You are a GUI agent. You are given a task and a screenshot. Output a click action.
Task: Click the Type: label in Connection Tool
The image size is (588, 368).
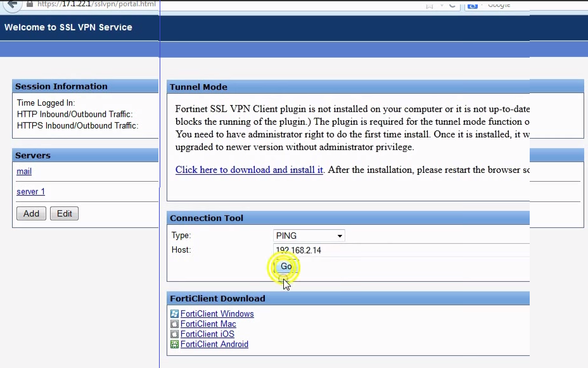pos(181,236)
